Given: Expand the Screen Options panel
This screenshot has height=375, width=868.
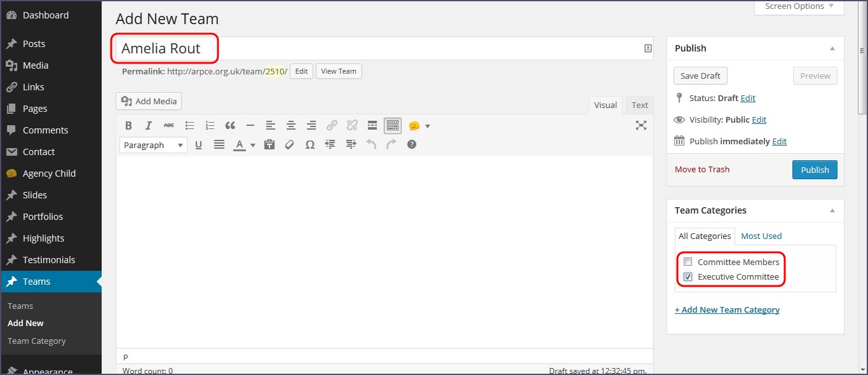Looking at the screenshot, I should [799, 6].
